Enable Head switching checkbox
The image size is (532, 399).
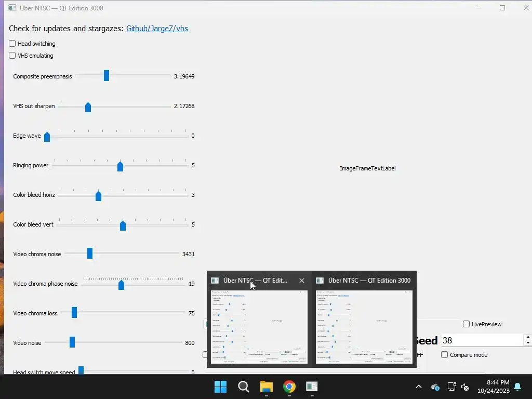click(12, 44)
